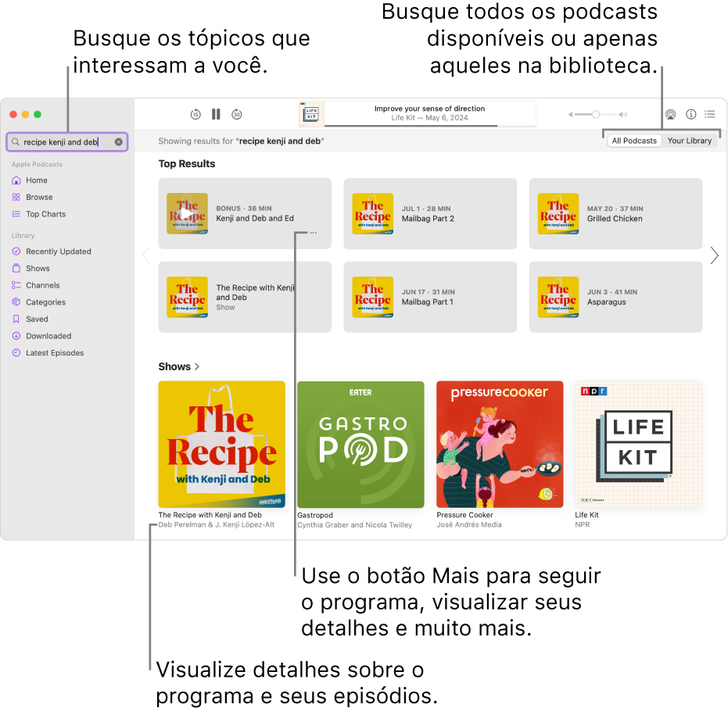Select the All Podcasts filter
This screenshot has height=715, width=728.
click(x=634, y=141)
